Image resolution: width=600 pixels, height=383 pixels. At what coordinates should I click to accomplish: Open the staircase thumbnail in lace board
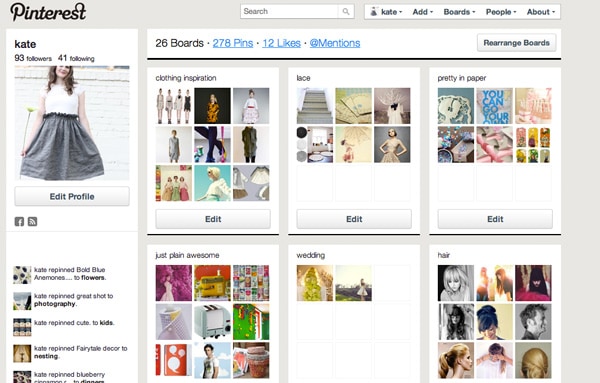click(x=315, y=106)
